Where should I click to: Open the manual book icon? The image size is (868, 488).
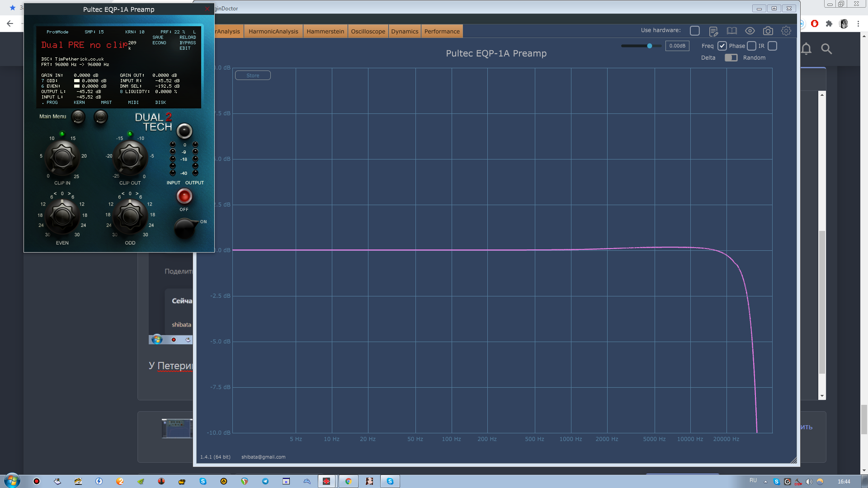731,31
